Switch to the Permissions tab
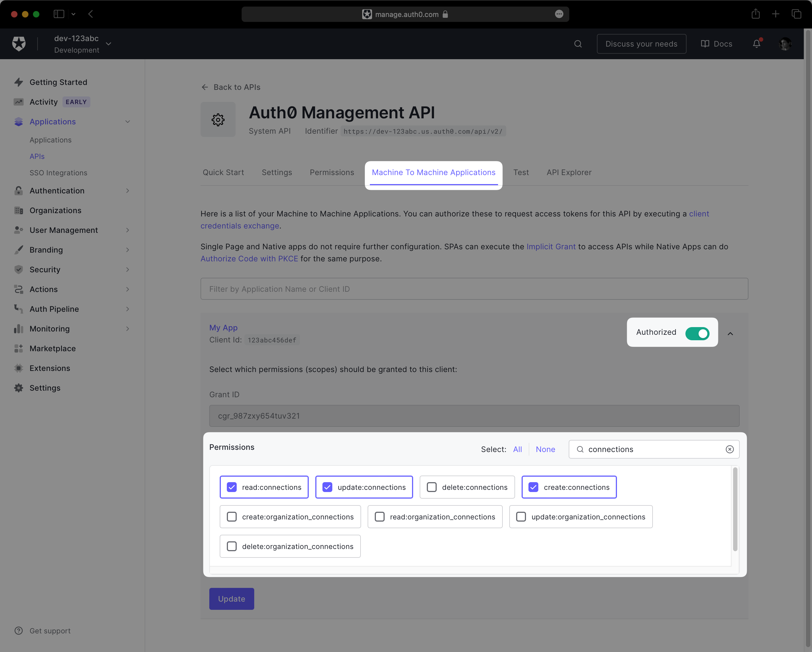Image resolution: width=812 pixels, height=652 pixels. tap(331, 172)
